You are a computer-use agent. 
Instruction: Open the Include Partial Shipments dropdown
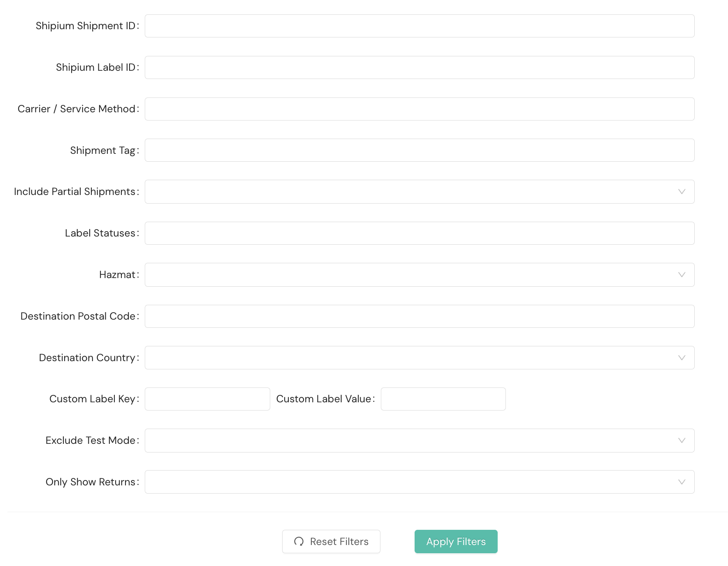click(x=420, y=192)
